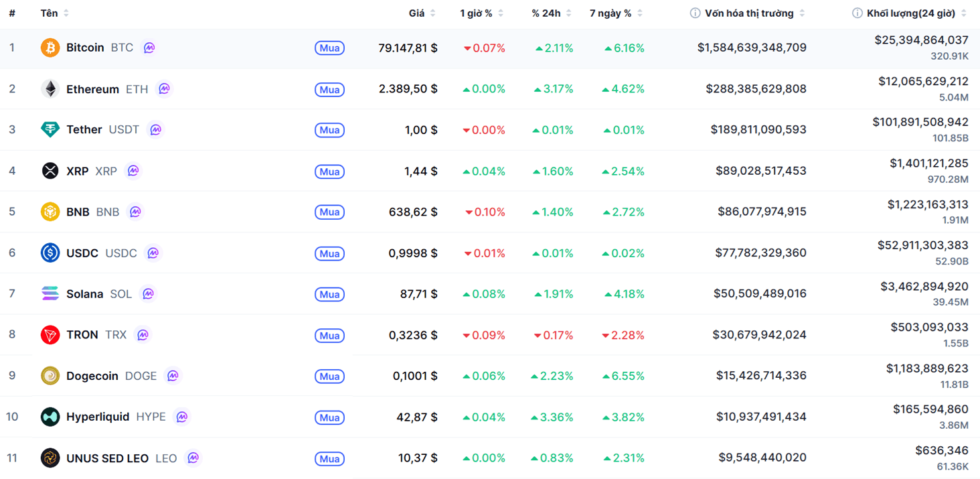Open the purple badge icon beside LEO
The height and width of the screenshot is (479, 980).
click(x=193, y=458)
